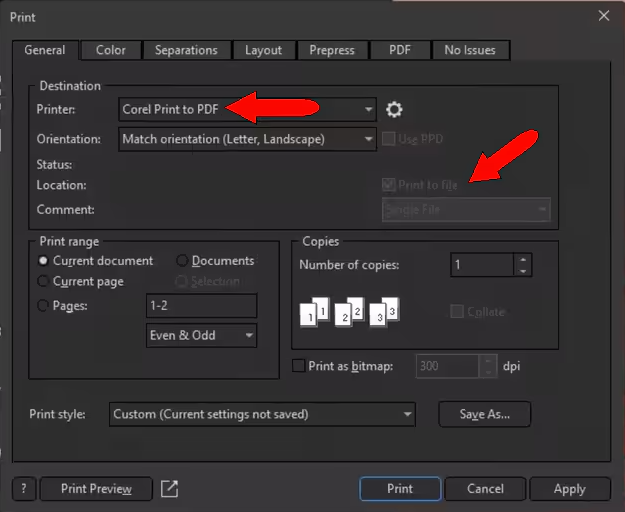Viewport: 625px width, 512px height.
Task: Select Current document radio button
Action: [43, 261]
